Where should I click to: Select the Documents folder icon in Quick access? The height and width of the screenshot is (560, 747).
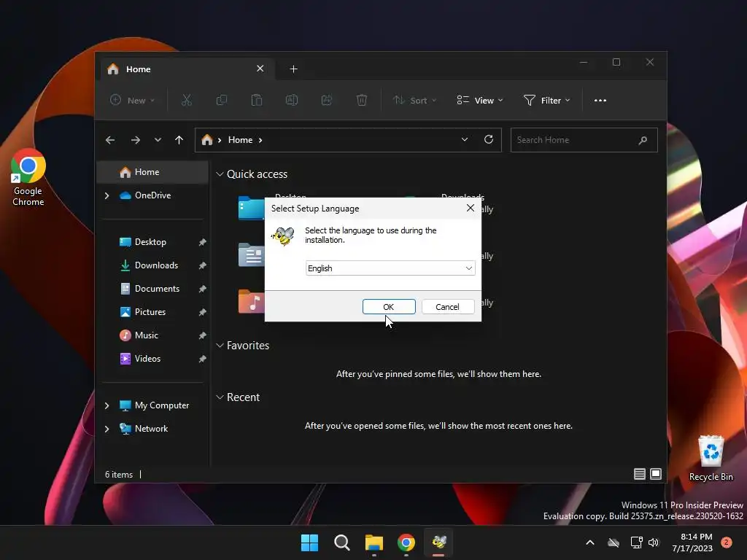point(251,254)
